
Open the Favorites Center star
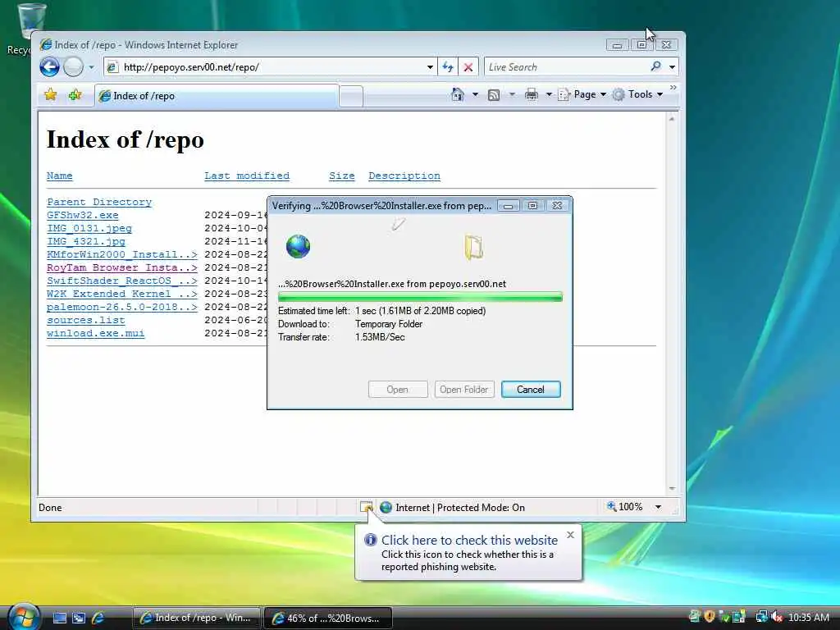point(50,95)
